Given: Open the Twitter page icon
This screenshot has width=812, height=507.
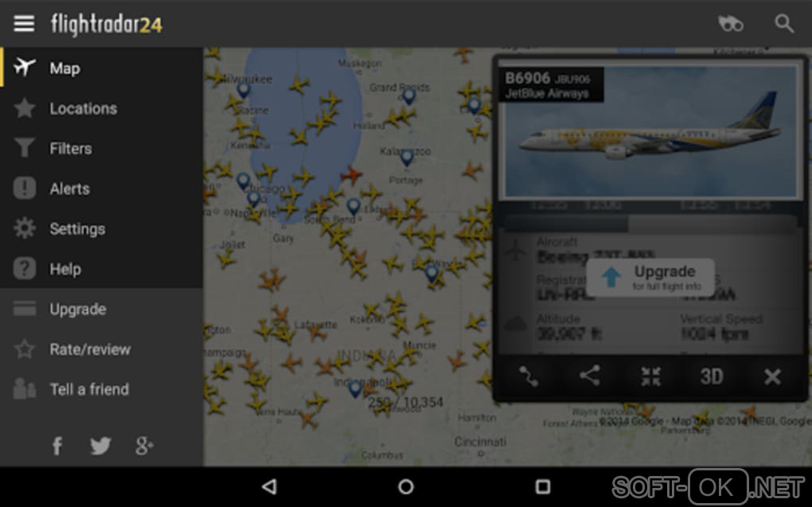Looking at the screenshot, I should (x=100, y=446).
